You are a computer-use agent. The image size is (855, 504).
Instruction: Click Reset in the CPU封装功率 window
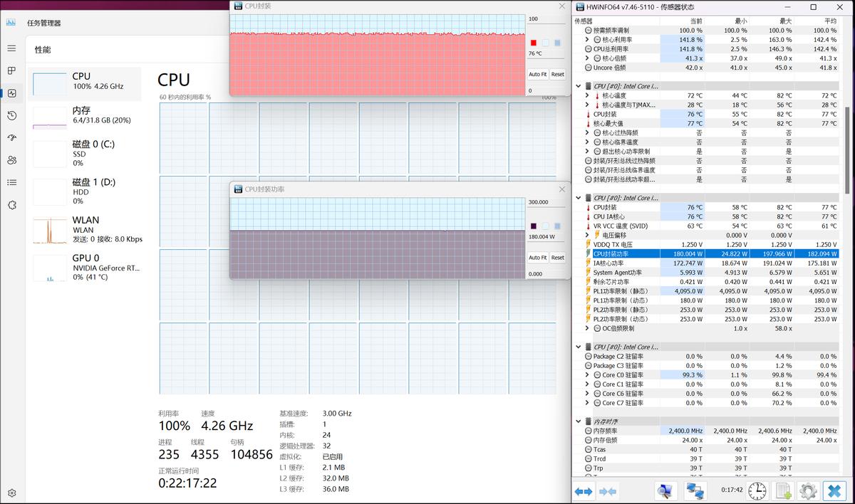click(556, 257)
